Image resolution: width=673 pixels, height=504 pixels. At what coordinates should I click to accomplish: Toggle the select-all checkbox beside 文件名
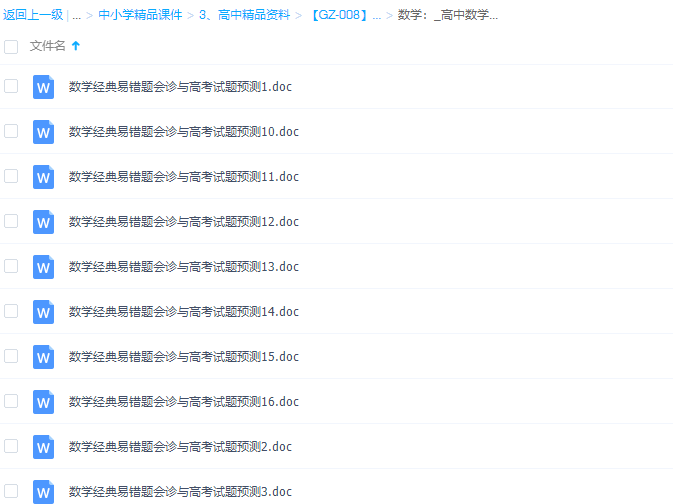pos(11,46)
